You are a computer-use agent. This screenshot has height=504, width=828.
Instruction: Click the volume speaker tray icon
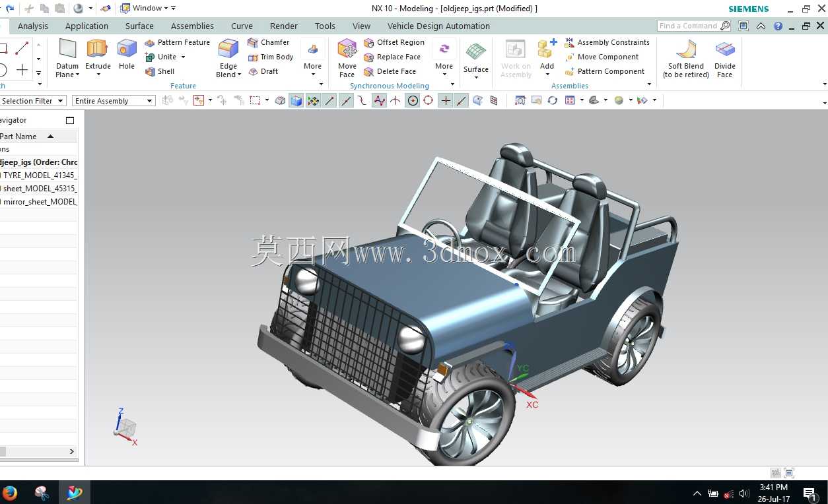click(x=744, y=493)
